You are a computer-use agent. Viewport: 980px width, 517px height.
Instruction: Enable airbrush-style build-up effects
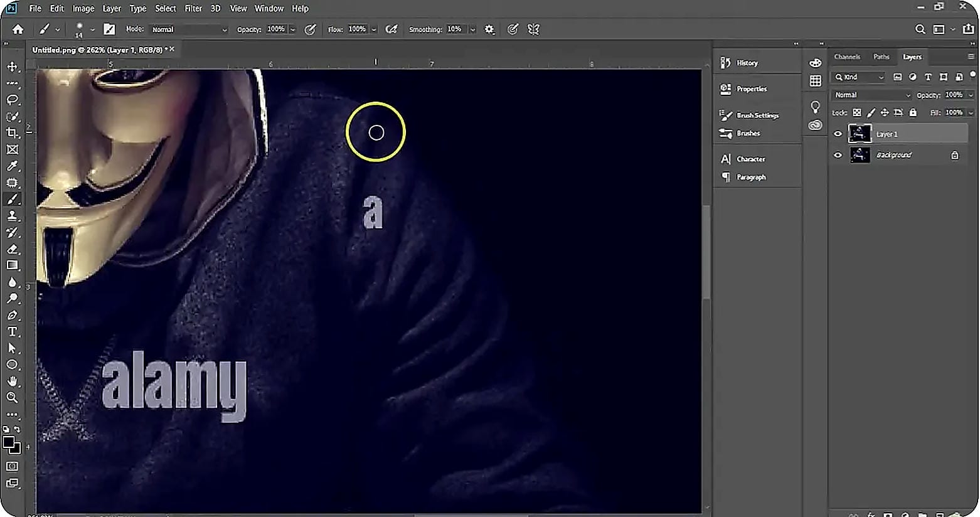tap(391, 29)
